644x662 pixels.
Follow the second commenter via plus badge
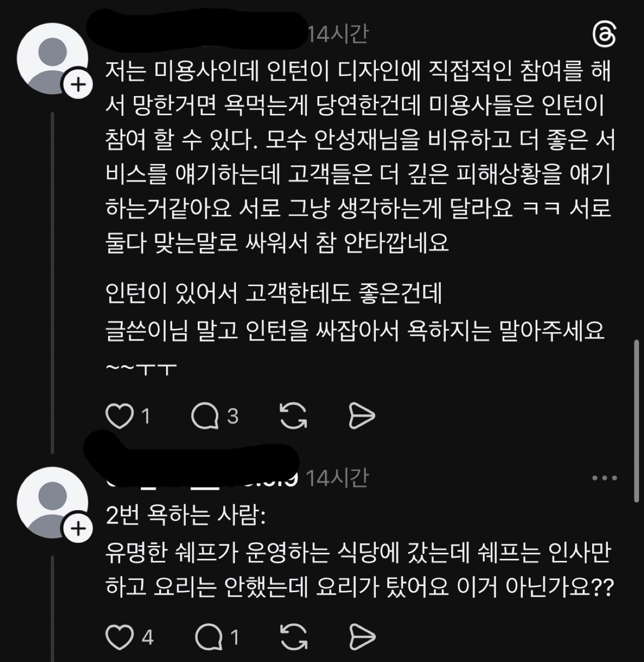77,528
